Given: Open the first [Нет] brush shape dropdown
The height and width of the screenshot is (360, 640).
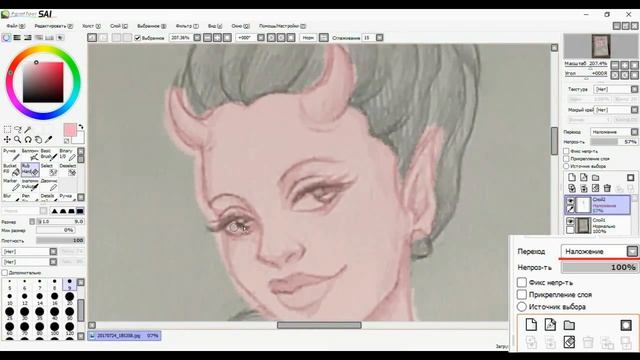Looking at the screenshot, I should [x=53, y=251].
